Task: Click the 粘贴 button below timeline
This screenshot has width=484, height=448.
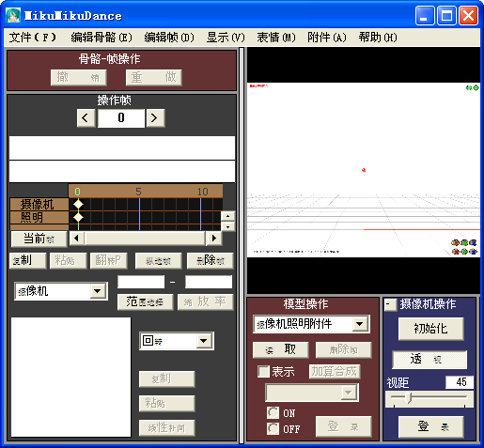Action: [68, 260]
